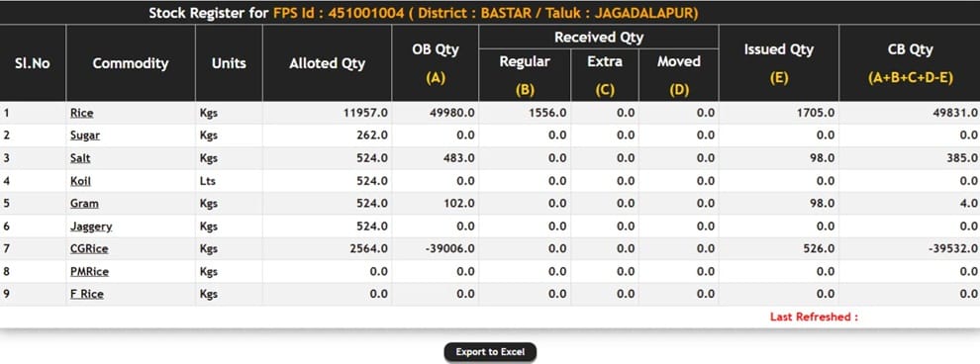Click the Received Qty group header
This screenshot has height=364, width=980.
599,38
